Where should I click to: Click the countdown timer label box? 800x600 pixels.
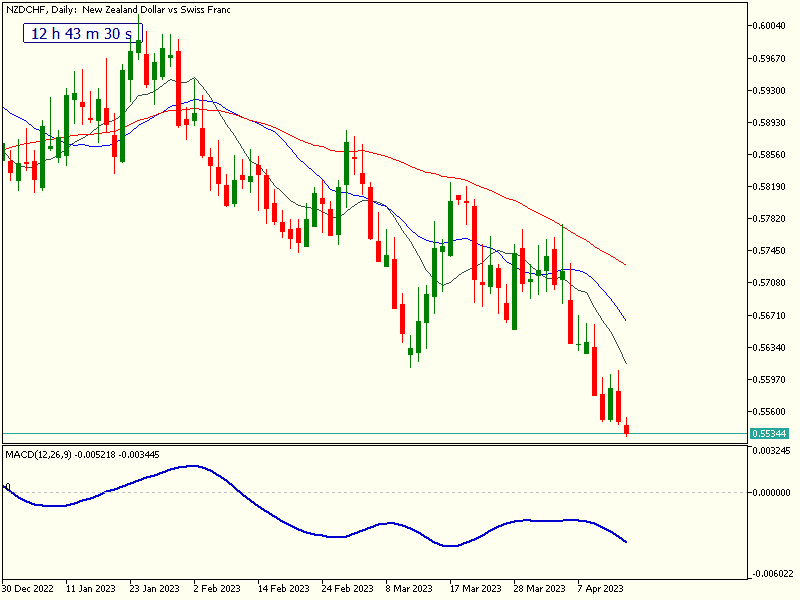click(x=83, y=33)
